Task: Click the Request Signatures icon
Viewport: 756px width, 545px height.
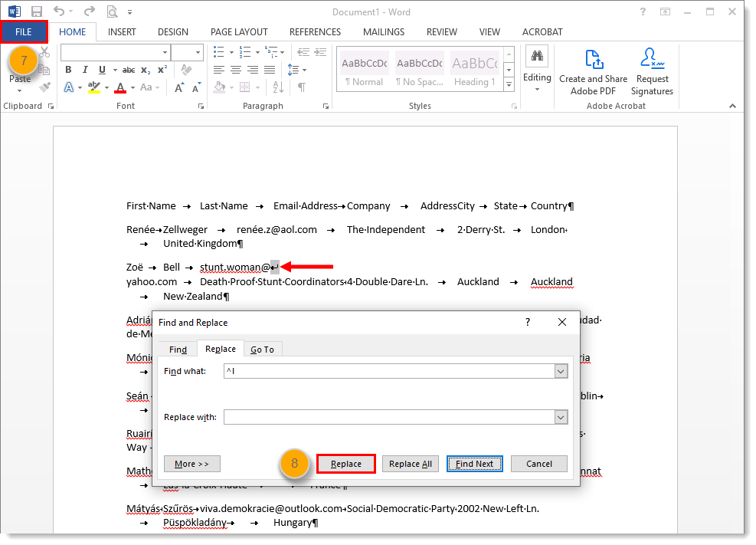Action: [652, 69]
